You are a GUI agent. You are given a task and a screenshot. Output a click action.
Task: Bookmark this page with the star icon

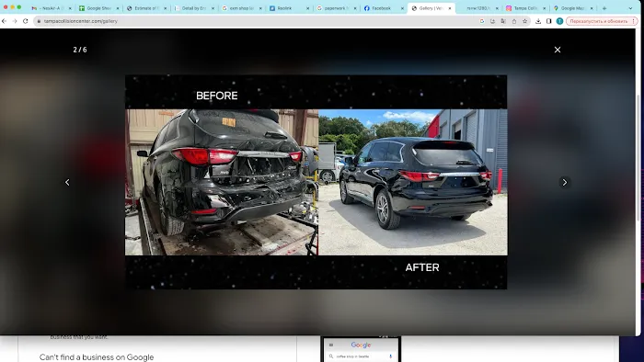pos(524,21)
